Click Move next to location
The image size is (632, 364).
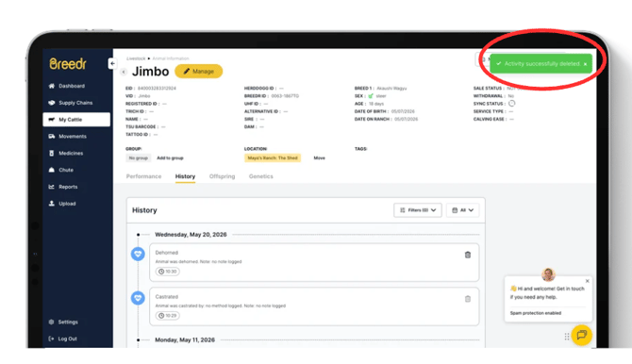point(319,158)
